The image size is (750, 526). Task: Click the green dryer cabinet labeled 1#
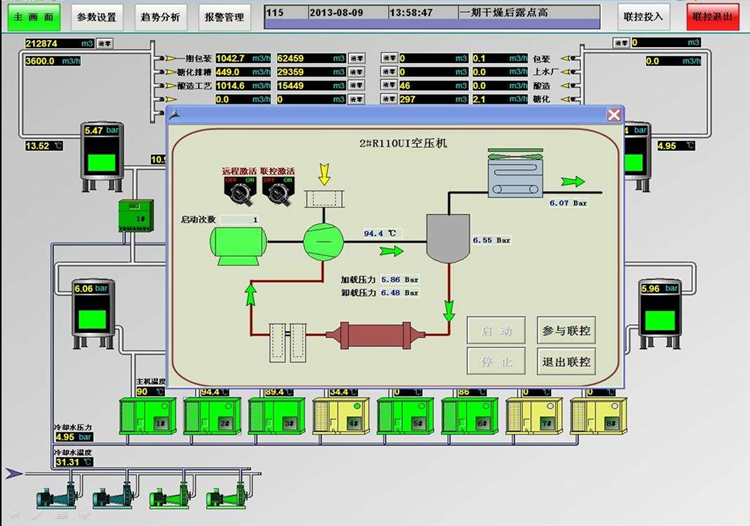136,216
